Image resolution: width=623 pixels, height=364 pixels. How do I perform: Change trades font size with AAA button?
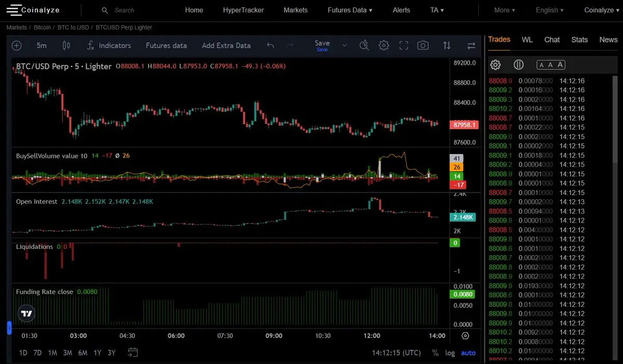click(x=551, y=65)
